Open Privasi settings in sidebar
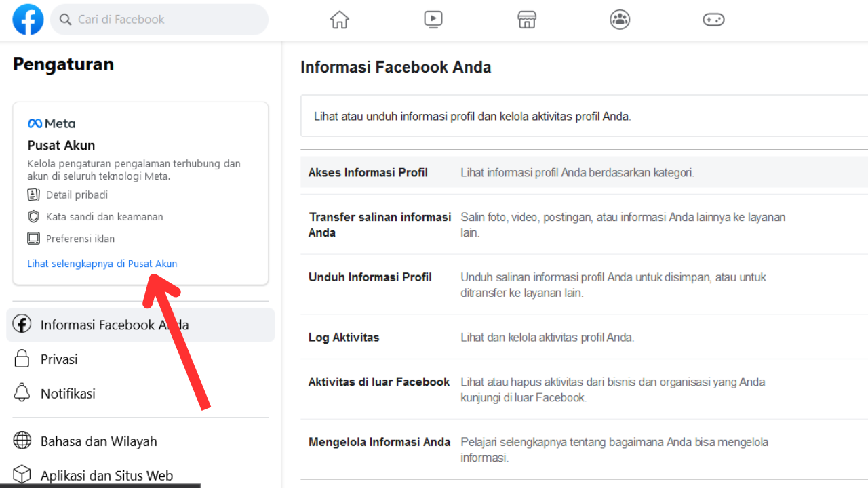This screenshot has height=488, width=868. 140,359
